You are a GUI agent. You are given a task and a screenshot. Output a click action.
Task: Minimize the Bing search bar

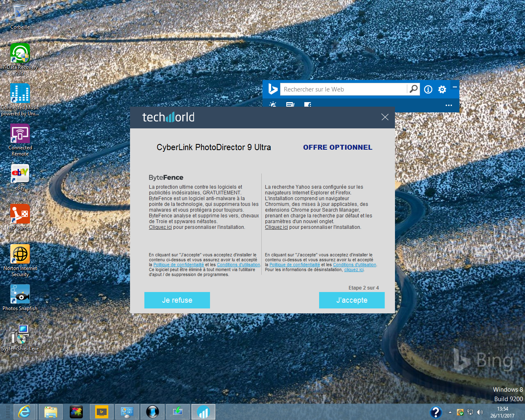[454, 87]
